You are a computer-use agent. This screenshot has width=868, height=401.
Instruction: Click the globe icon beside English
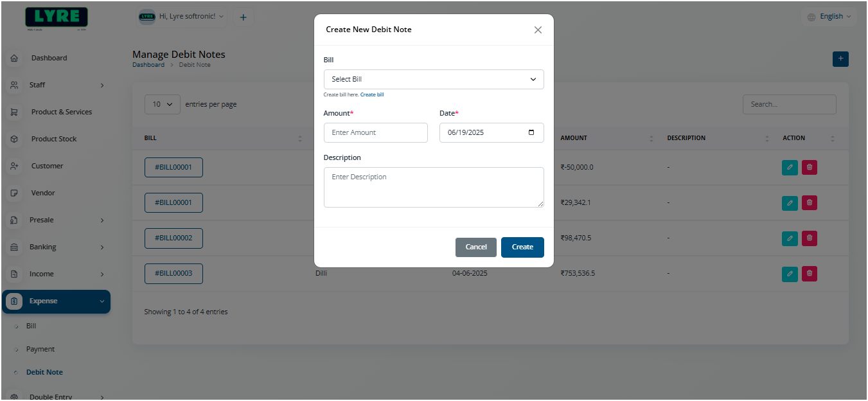click(x=811, y=16)
